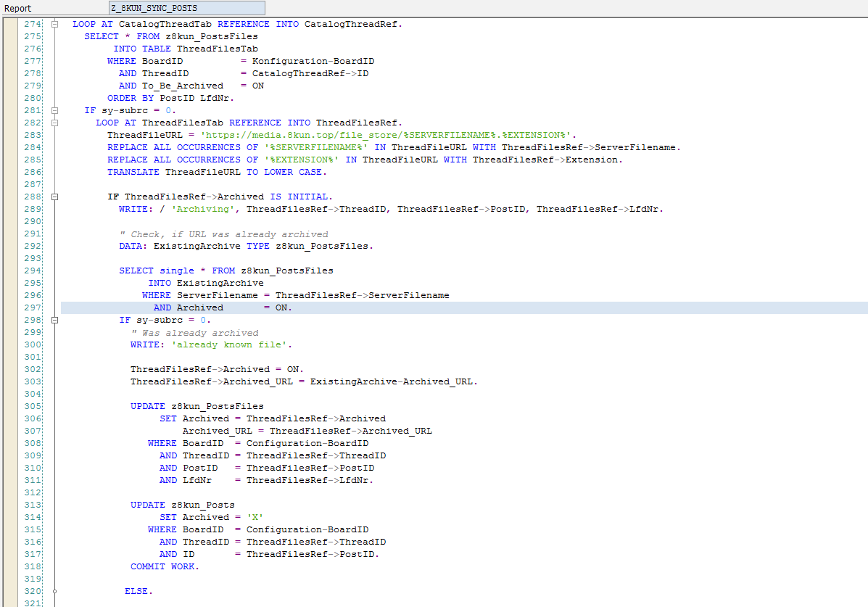Collapse the LOOP AT ThreadFilesTab block at line 282

coord(55,123)
